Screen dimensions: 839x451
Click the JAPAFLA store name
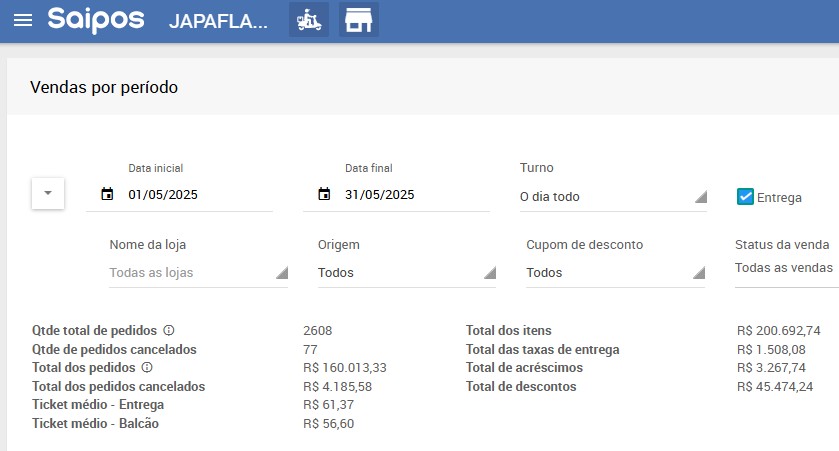tap(218, 21)
